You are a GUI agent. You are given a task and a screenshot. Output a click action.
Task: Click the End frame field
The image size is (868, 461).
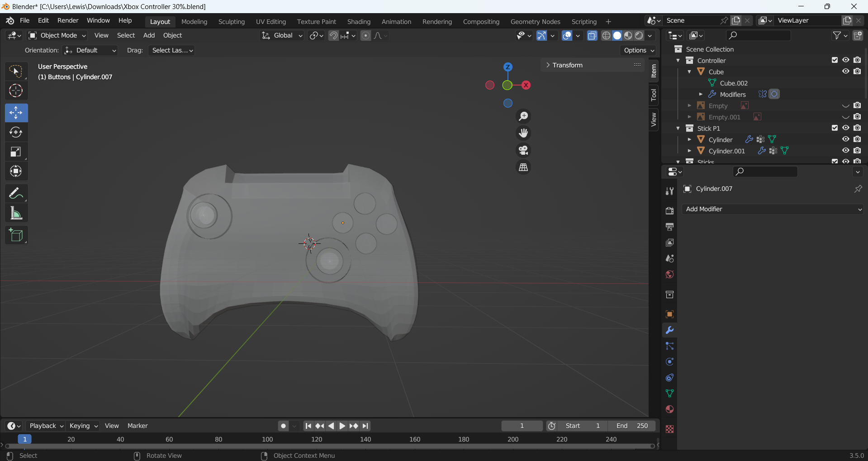632,426
